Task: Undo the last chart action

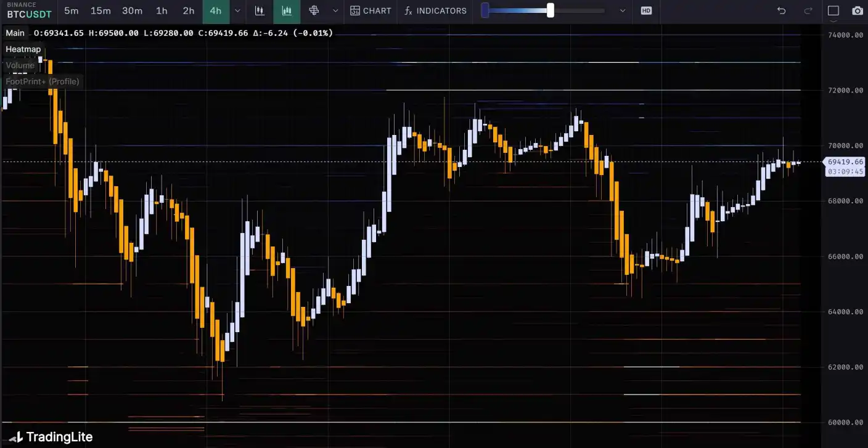Action: click(x=781, y=10)
